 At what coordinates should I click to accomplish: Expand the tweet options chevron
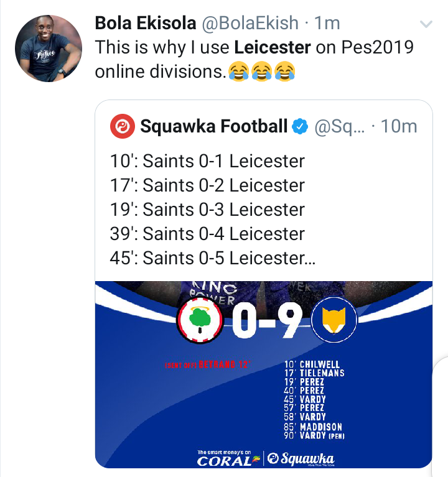point(426,25)
